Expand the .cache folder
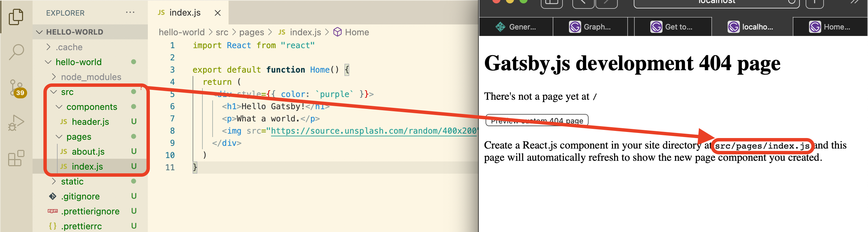 [x=90, y=47]
